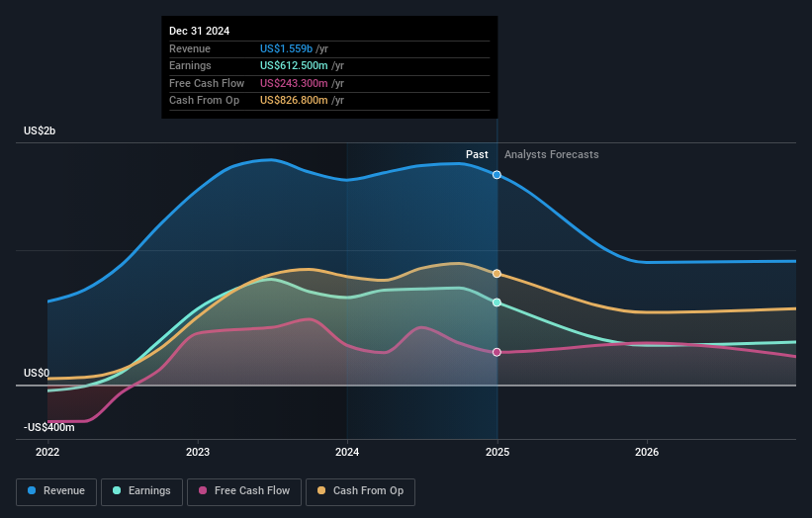
Task: Click the orange Cash From Op data point at 2025
Action: coord(496,273)
